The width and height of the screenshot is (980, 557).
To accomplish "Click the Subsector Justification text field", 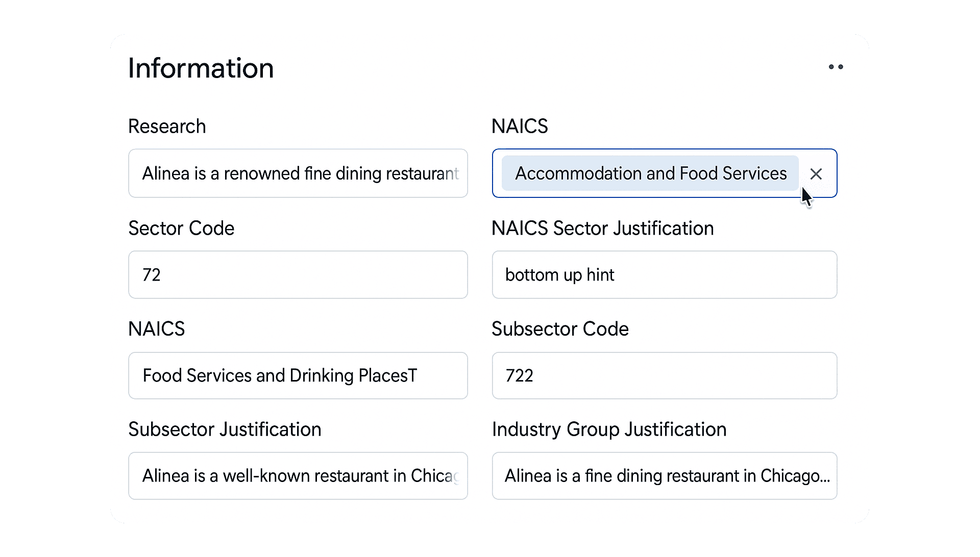I will click(x=298, y=476).
